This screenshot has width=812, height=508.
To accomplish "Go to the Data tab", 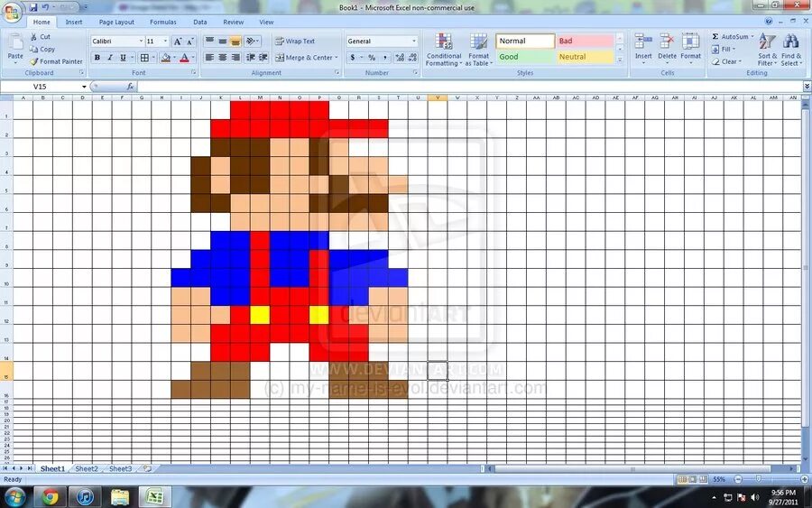I will pos(200,23).
